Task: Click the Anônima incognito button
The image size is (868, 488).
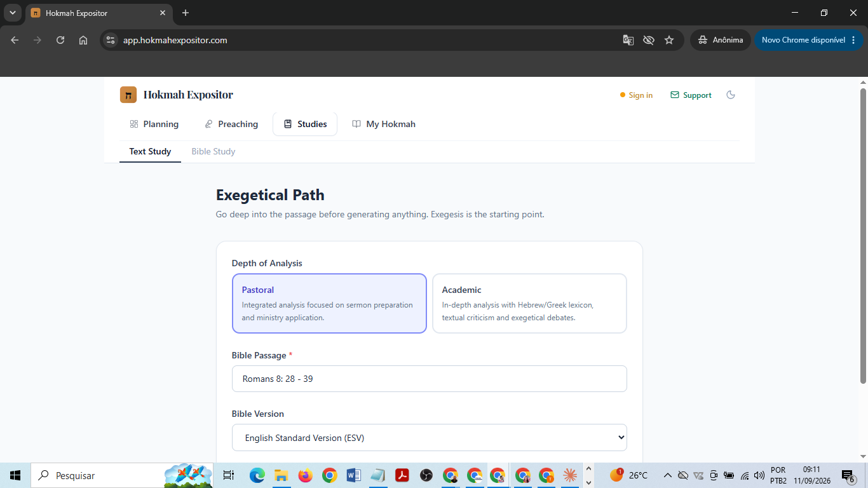Action: pos(720,40)
